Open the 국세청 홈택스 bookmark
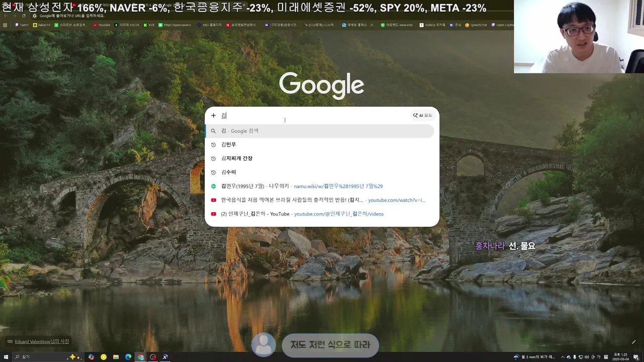 pos(358,25)
